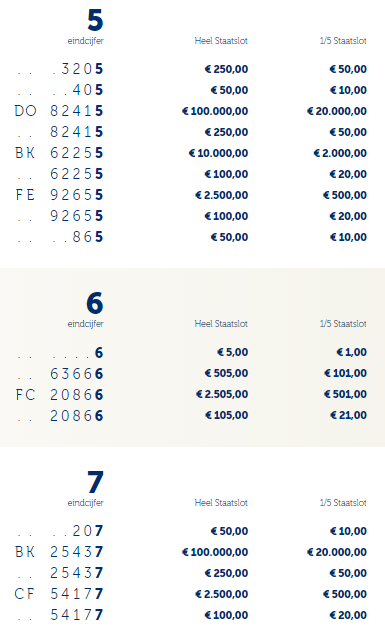Click the large eindcijfer 5 heading
385x633 pixels.
click(95, 20)
